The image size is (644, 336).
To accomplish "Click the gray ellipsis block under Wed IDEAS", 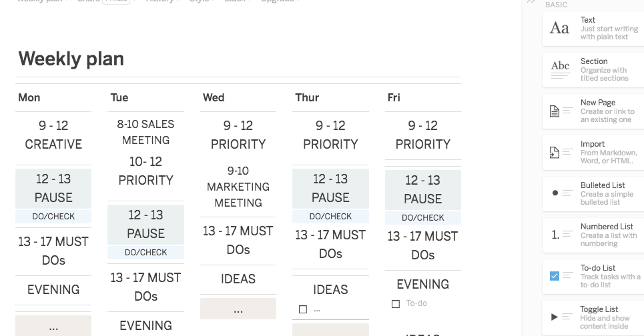I will (x=238, y=309).
